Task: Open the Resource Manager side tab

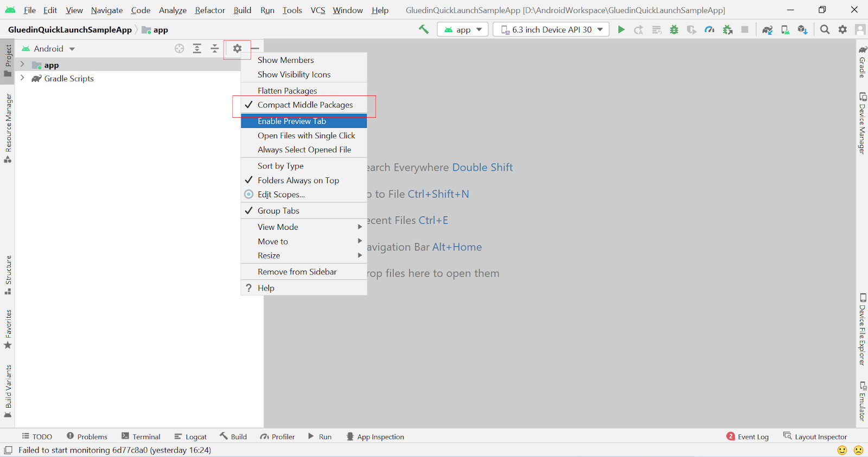Action: [x=8, y=128]
